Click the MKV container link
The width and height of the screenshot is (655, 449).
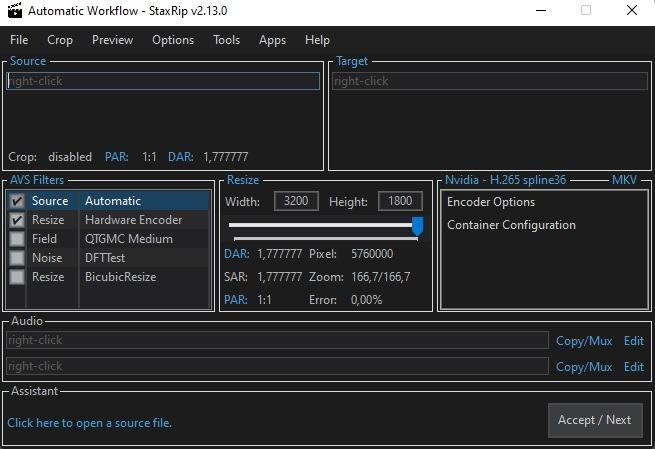click(x=624, y=180)
